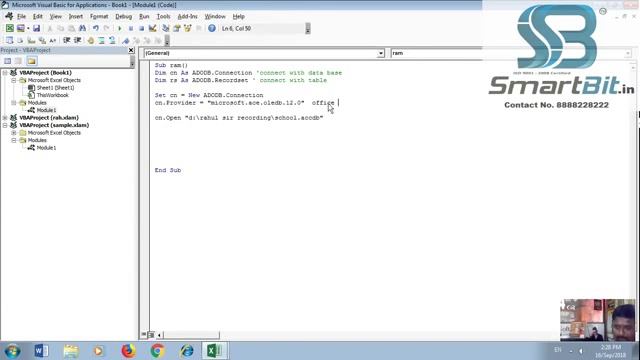Switch to Full Module View at code window bottom
The image size is (640, 360).
pyautogui.click(x=151, y=335)
